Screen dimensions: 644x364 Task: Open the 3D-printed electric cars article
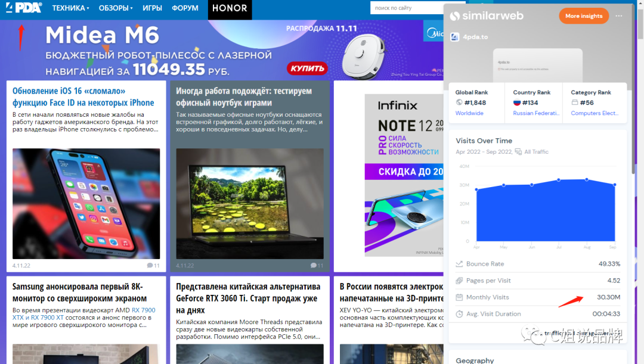(x=391, y=292)
